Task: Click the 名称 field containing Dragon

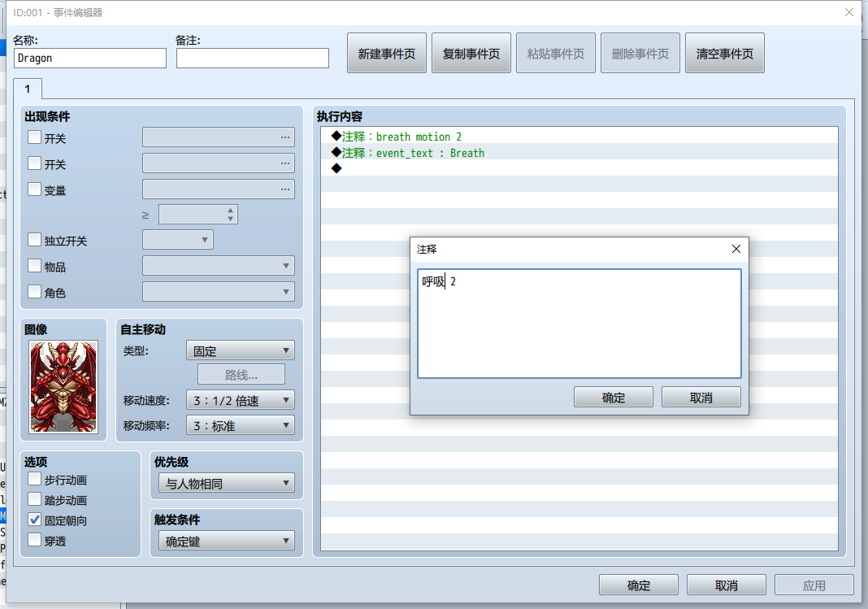Action: [89, 58]
